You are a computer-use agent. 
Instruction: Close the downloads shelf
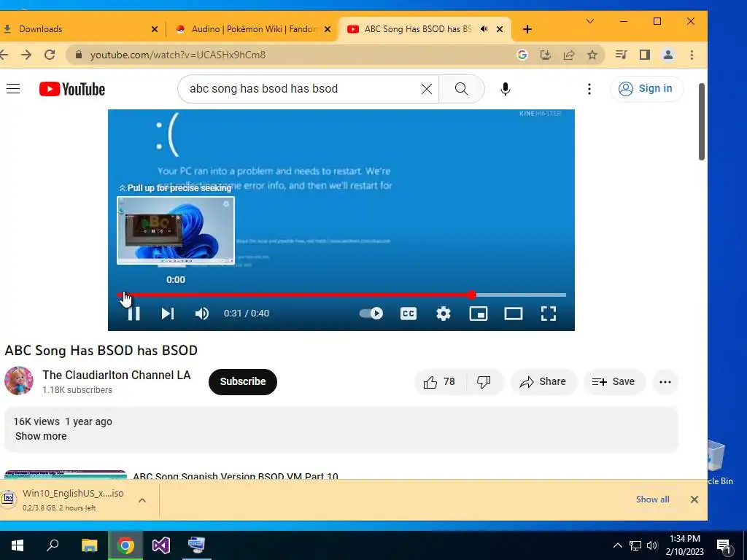coord(694,499)
